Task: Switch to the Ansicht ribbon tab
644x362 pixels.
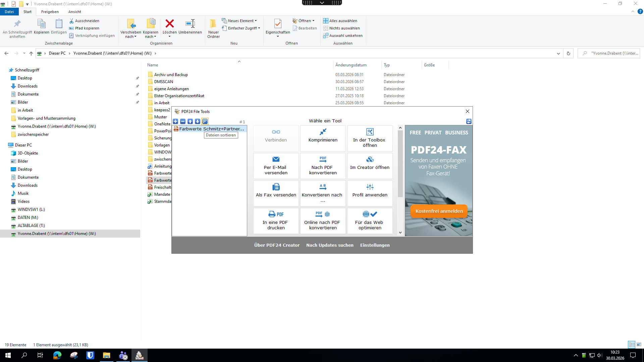Action: pyautogui.click(x=75, y=12)
